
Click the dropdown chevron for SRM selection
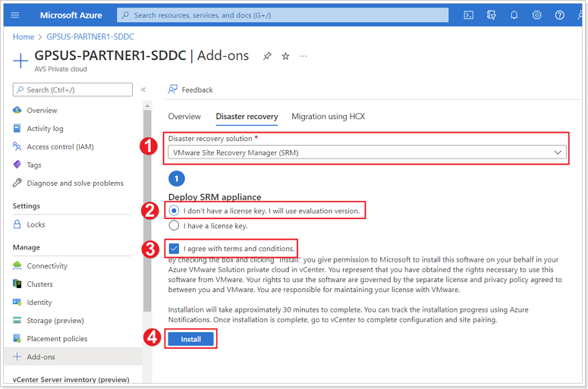pos(558,152)
